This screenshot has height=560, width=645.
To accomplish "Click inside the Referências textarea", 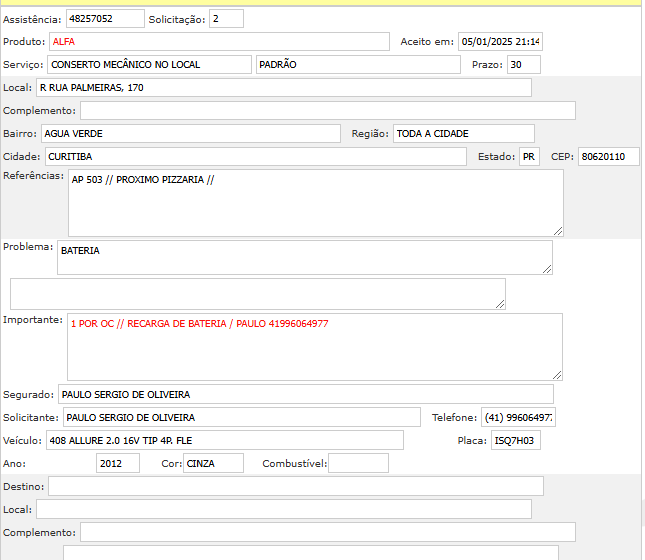I will [316, 203].
